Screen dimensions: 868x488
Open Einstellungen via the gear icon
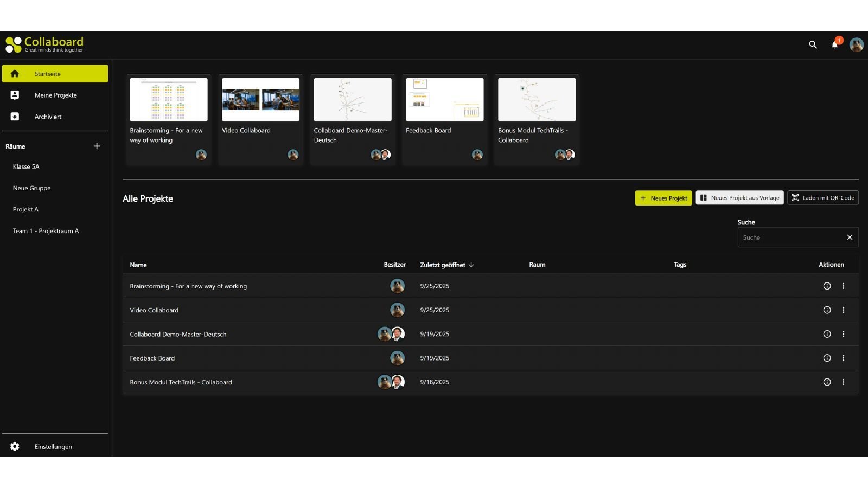coord(14,446)
